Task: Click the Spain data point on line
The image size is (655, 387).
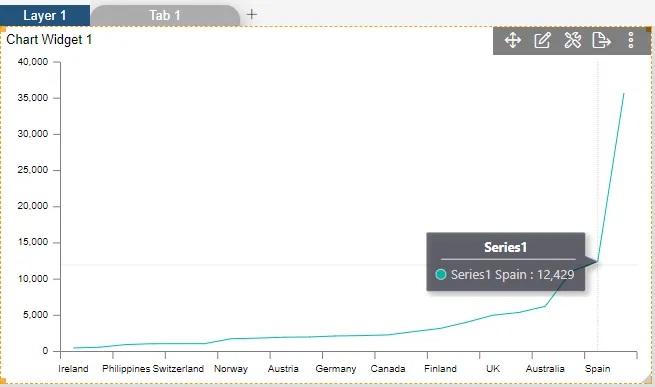Action: pyautogui.click(x=598, y=262)
